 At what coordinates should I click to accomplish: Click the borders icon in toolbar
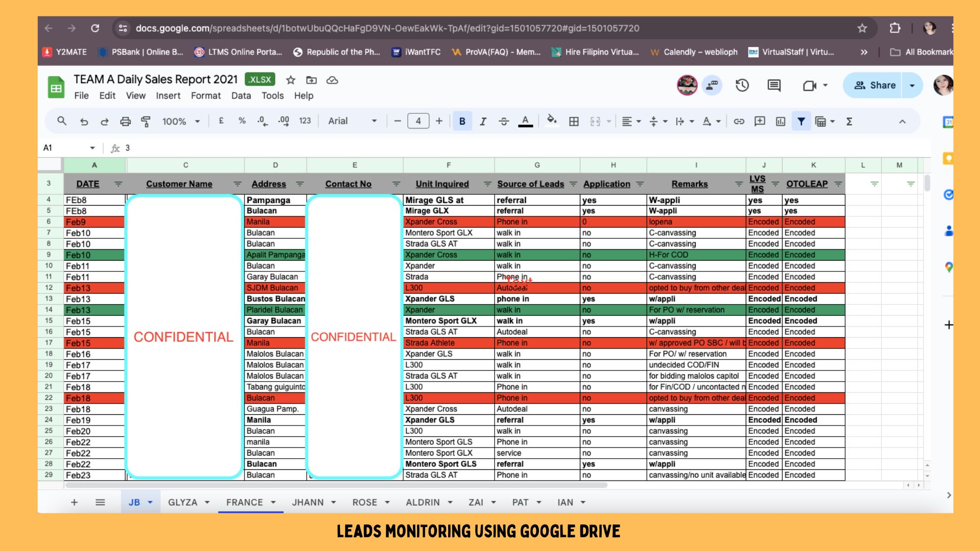pos(574,121)
